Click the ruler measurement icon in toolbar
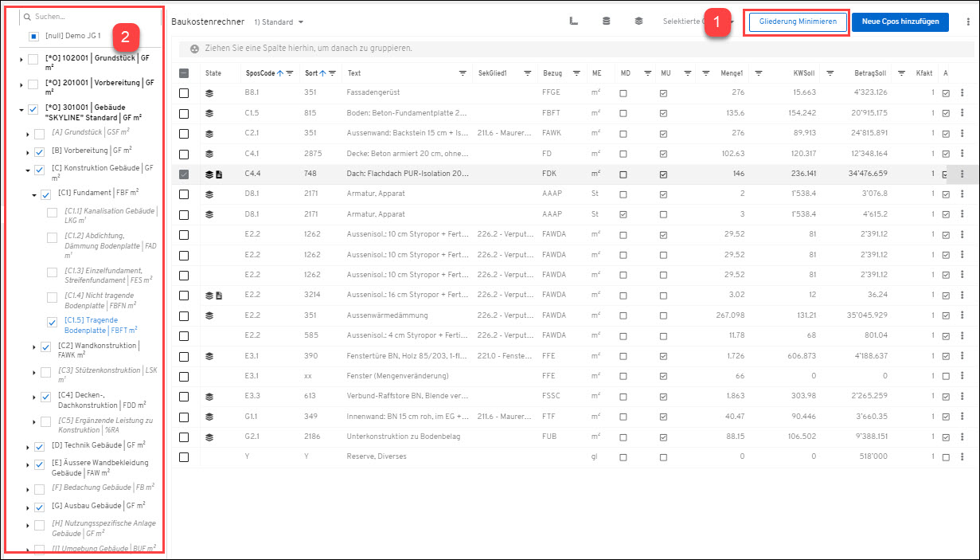This screenshot has width=980, height=560. pyautogui.click(x=573, y=22)
